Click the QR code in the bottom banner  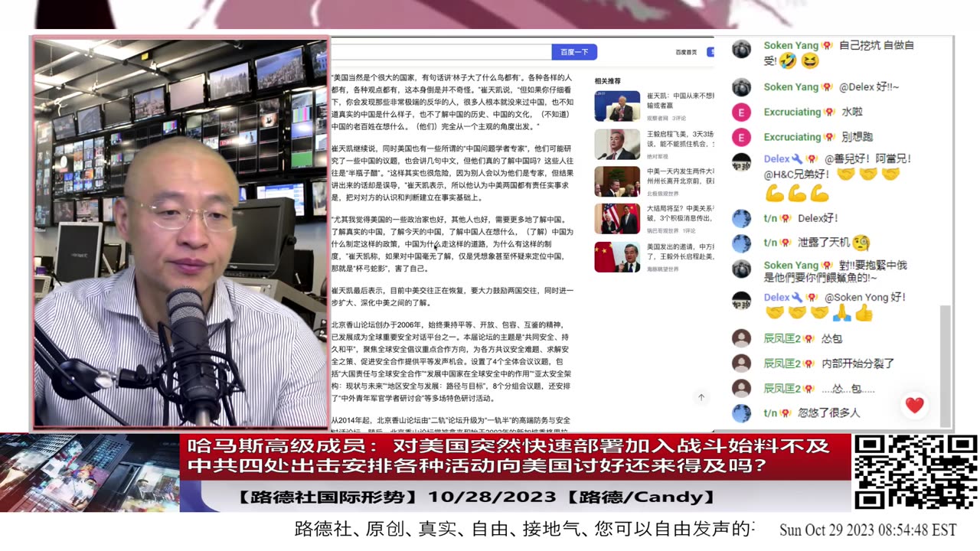(x=915, y=472)
